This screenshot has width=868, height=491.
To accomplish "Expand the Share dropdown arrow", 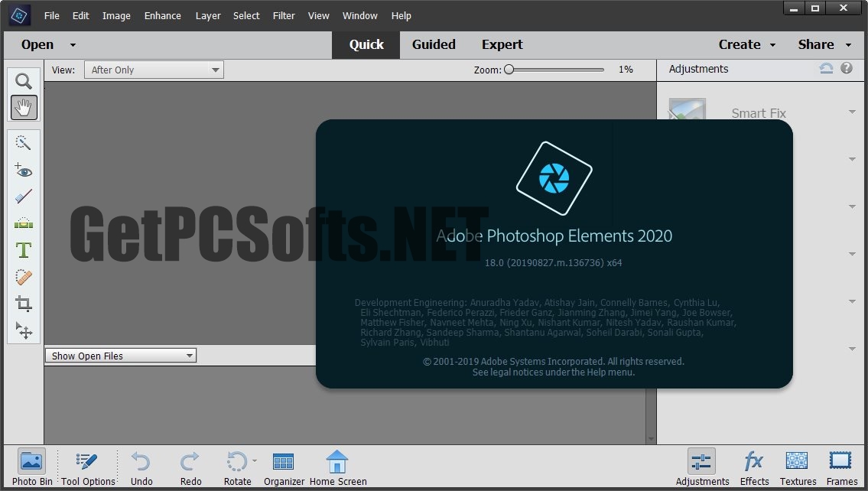I will click(x=849, y=45).
